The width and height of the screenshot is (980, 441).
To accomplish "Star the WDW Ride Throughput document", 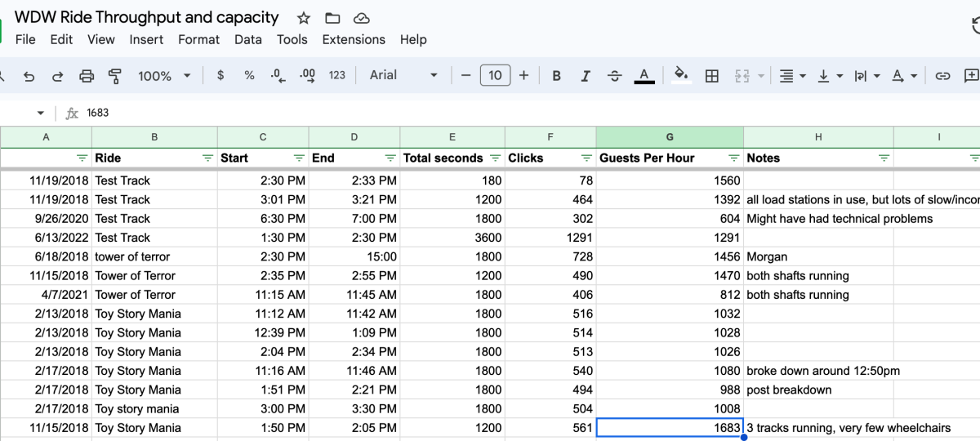I will point(304,18).
